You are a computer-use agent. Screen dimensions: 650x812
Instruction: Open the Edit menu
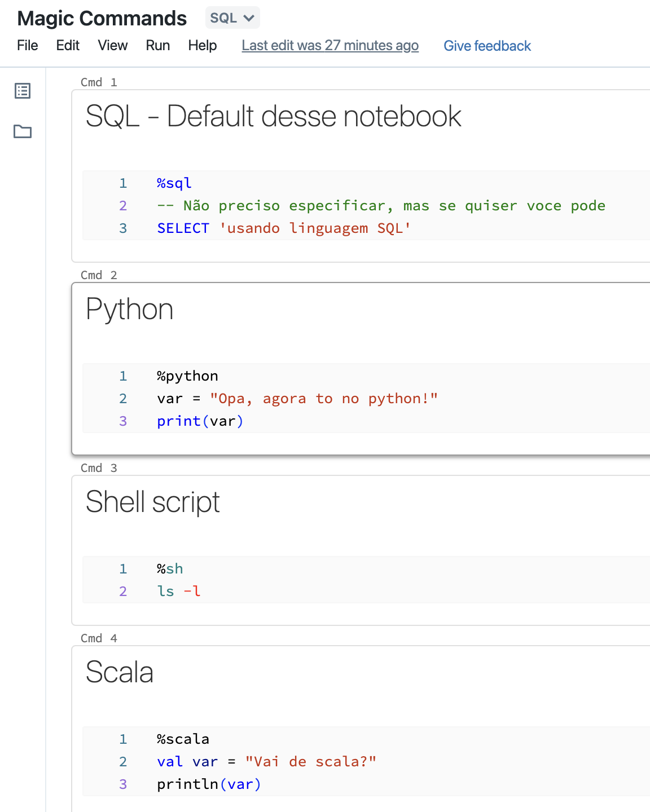[68, 46]
